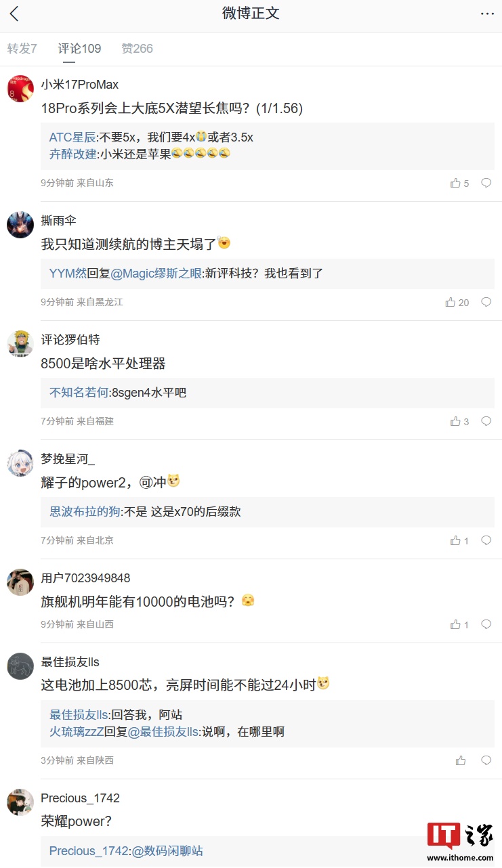Open 思波布拉的狗's profile link

(x=85, y=512)
